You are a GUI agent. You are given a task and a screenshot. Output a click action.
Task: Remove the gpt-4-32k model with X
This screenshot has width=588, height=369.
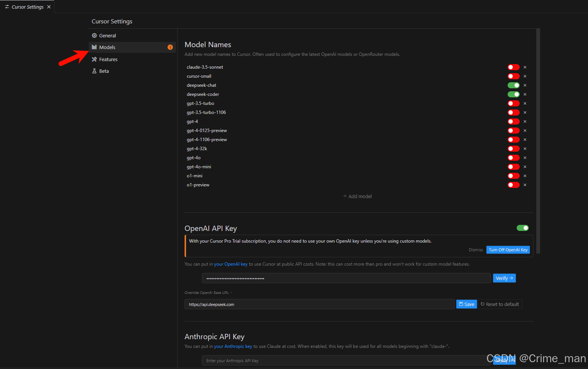(525, 149)
